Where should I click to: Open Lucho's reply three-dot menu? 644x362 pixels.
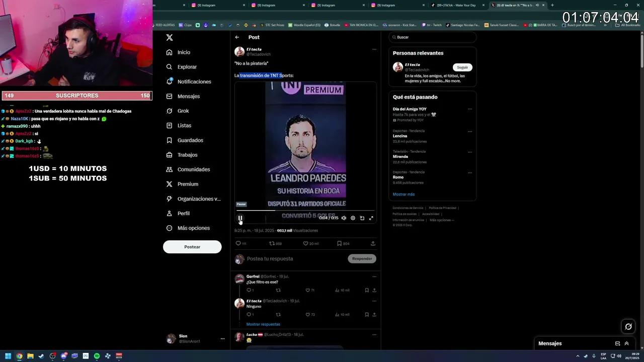[374, 334]
